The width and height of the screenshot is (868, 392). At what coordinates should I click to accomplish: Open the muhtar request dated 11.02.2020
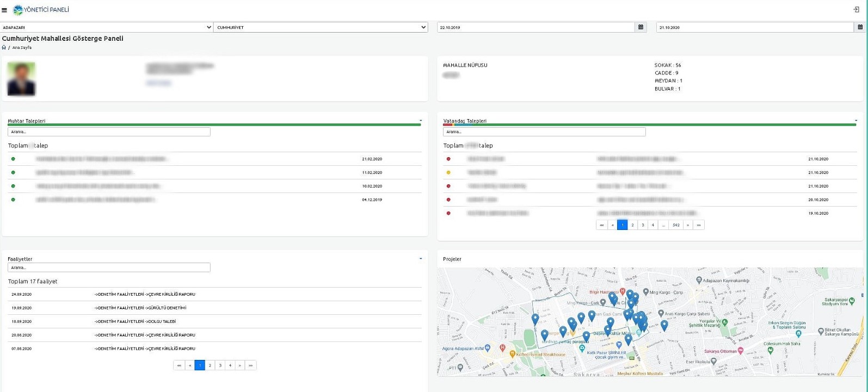pos(214,172)
